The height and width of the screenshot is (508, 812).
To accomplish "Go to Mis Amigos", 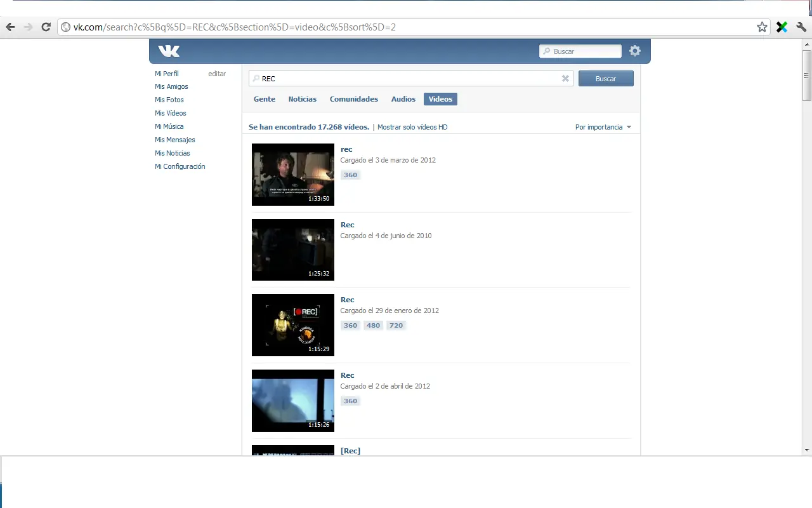I will coord(171,86).
